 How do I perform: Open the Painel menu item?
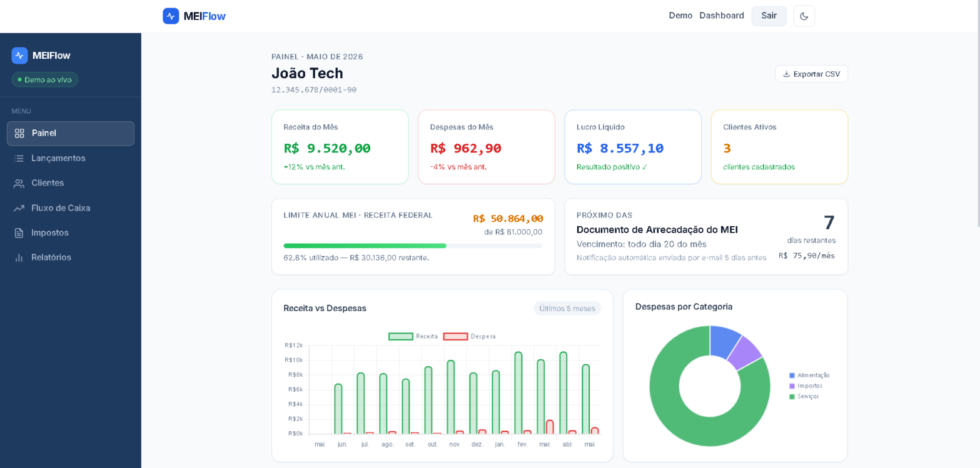tap(71, 133)
